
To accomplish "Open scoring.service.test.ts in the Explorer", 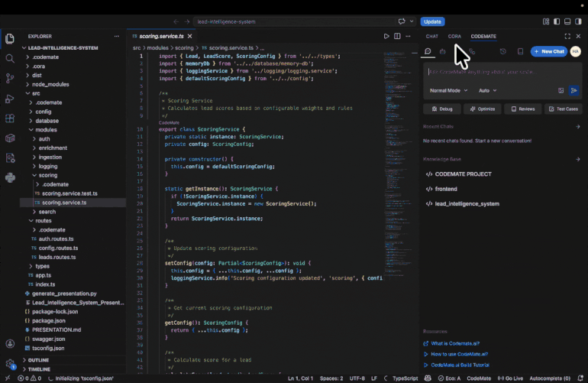I will [69, 193].
